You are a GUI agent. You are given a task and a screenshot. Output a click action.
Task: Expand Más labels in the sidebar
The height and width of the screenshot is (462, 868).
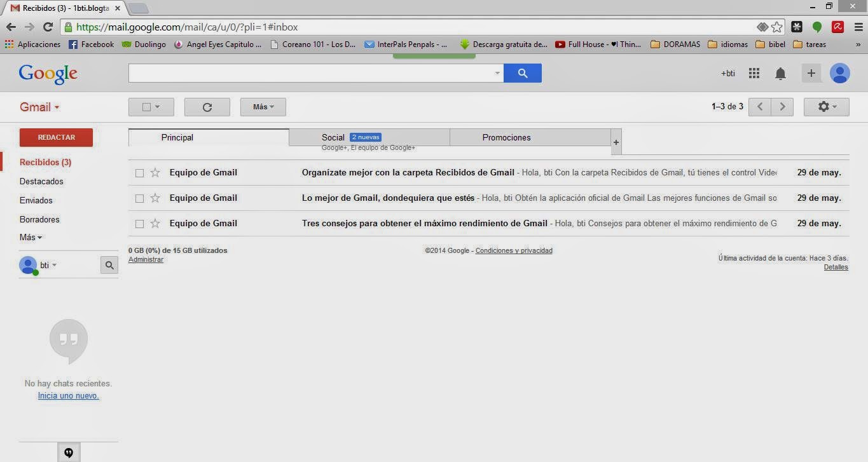31,237
